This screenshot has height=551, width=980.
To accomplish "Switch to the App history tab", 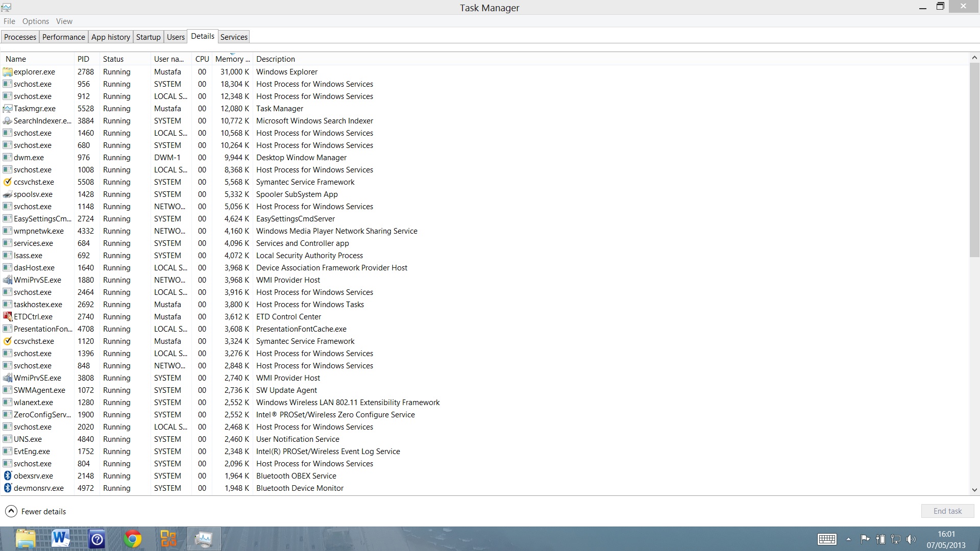I will [111, 37].
